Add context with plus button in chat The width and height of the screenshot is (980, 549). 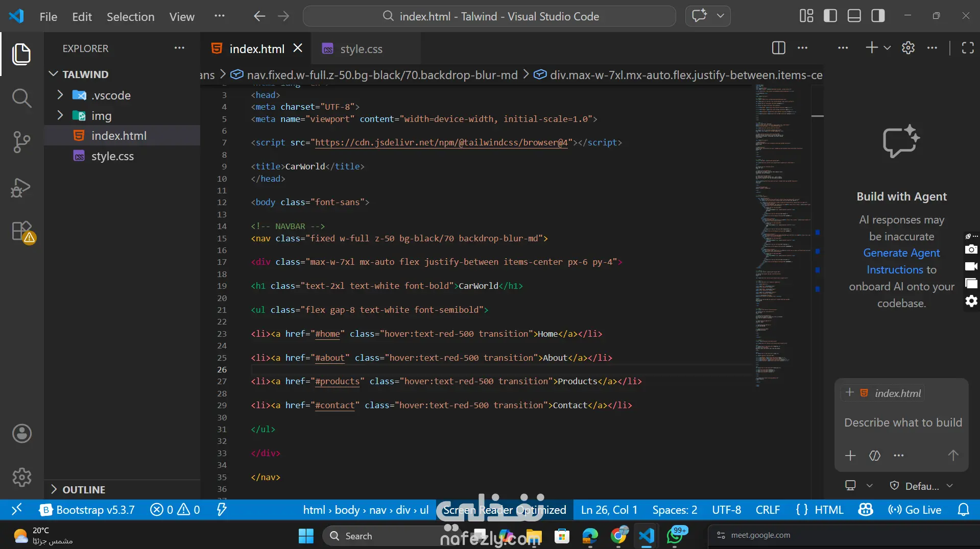[x=850, y=456]
